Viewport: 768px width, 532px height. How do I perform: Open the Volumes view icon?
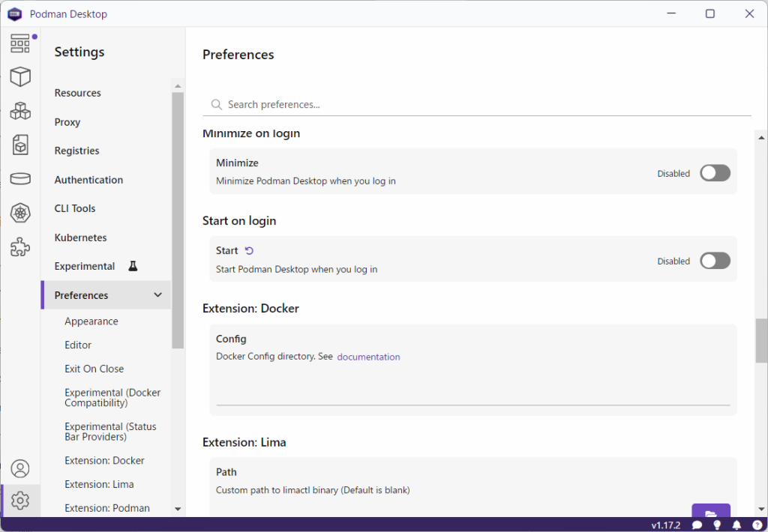(20, 178)
